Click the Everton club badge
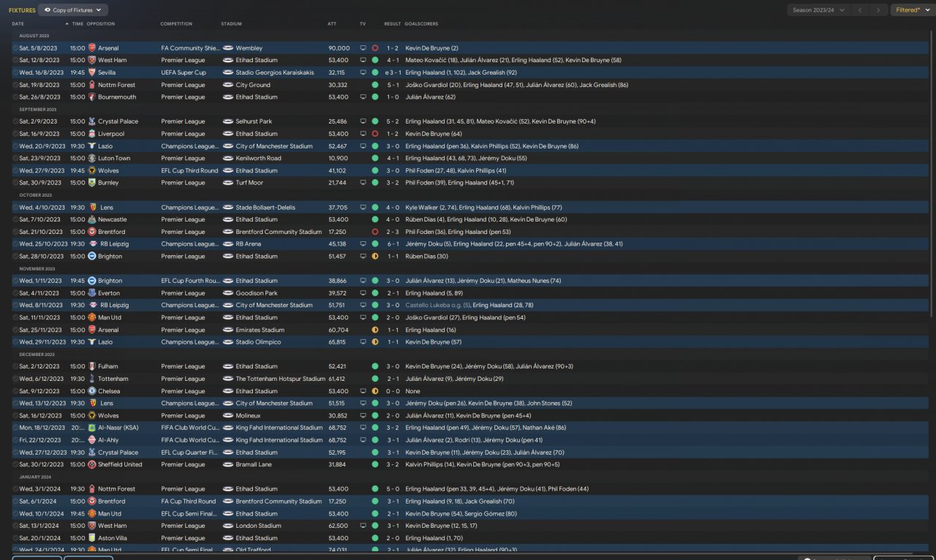 point(91,293)
